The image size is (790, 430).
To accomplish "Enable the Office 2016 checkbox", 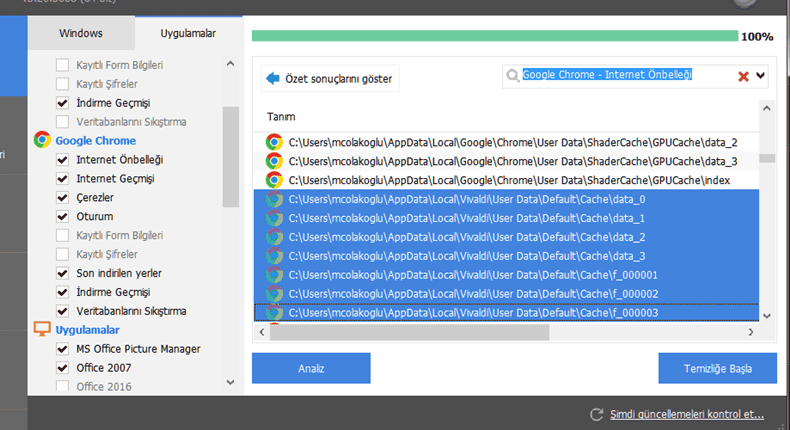I will tap(62, 386).
